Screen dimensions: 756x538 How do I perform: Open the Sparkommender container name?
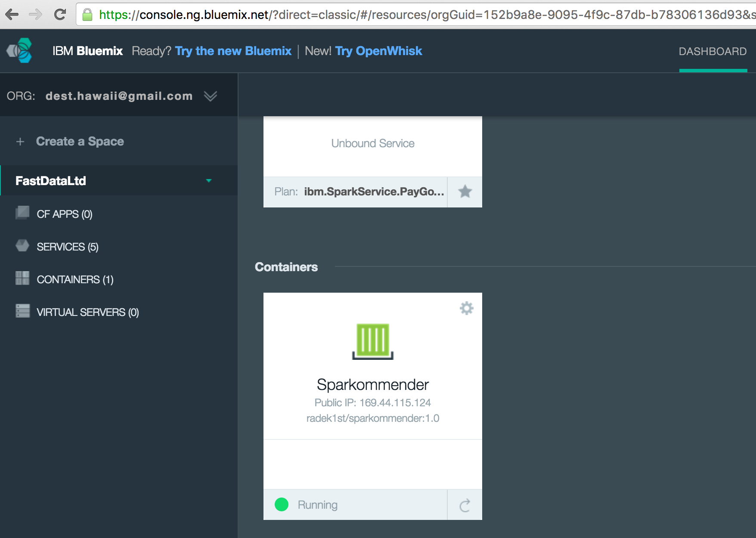pyautogui.click(x=373, y=385)
